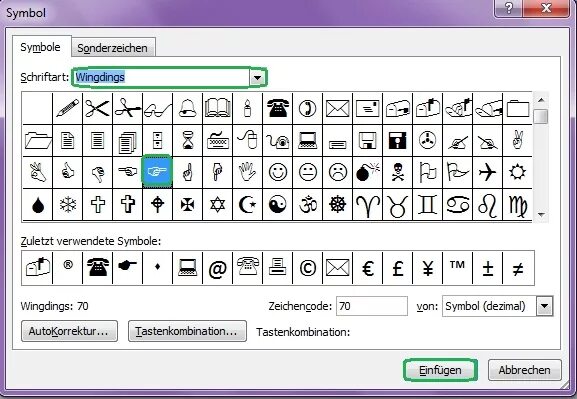577x399 pixels.
Task: Select the yen sign in recent symbols
Action: click(427, 268)
